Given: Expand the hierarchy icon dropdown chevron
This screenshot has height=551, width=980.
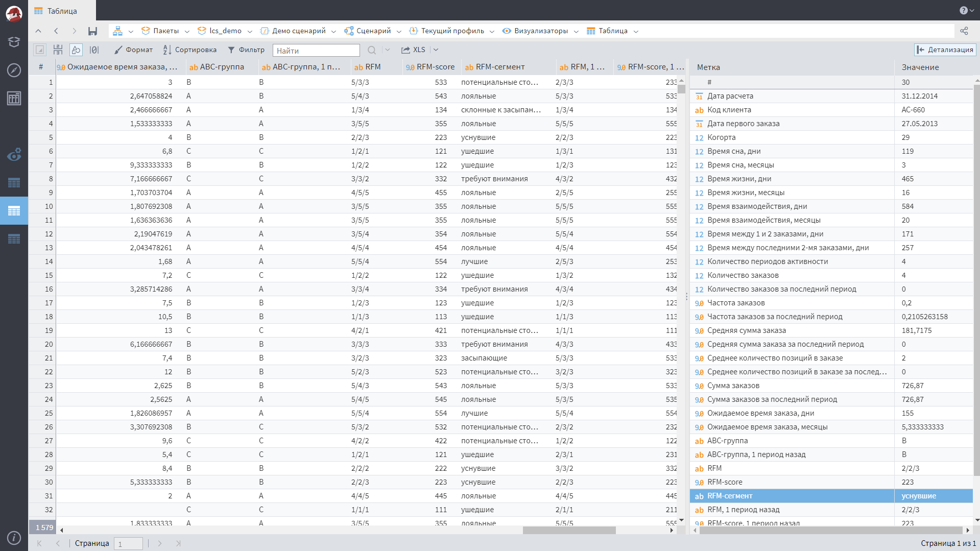Looking at the screenshot, I should [131, 31].
